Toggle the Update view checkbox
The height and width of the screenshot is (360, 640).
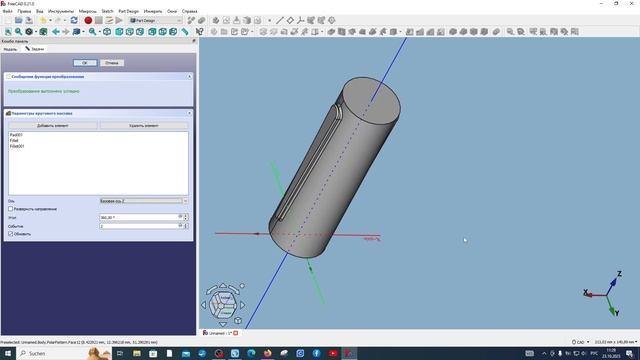pyautogui.click(x=11, y=234)
